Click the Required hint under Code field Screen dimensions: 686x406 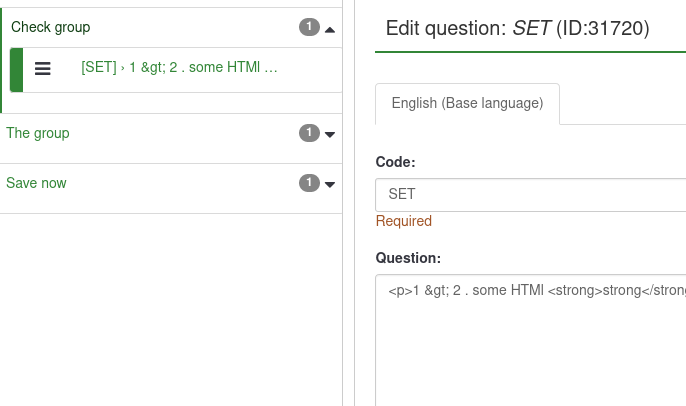click(x=403, y=221)
